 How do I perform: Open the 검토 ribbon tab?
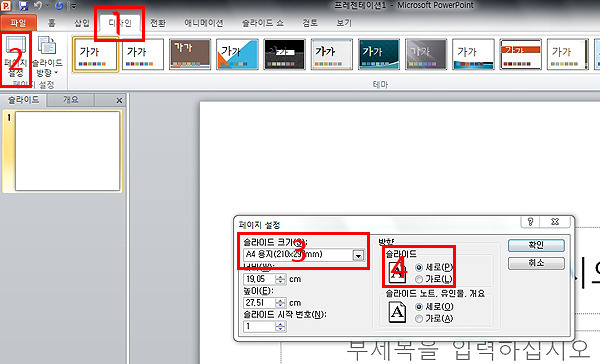click(310, 23)
